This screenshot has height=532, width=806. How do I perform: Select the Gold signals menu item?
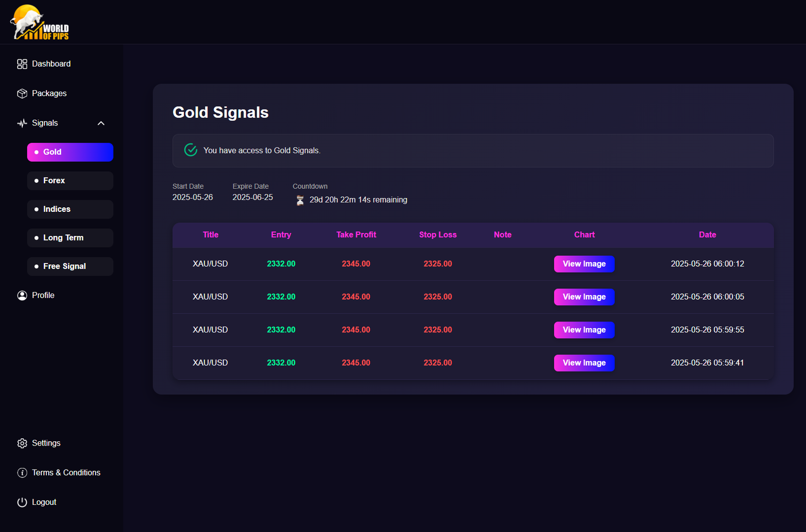[x=70, y=152]
